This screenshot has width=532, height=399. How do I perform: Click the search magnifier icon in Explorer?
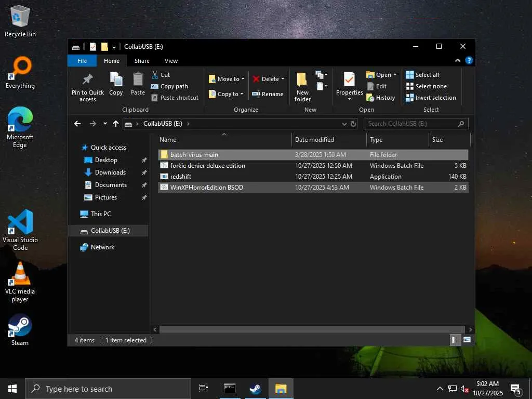point(461,124)
